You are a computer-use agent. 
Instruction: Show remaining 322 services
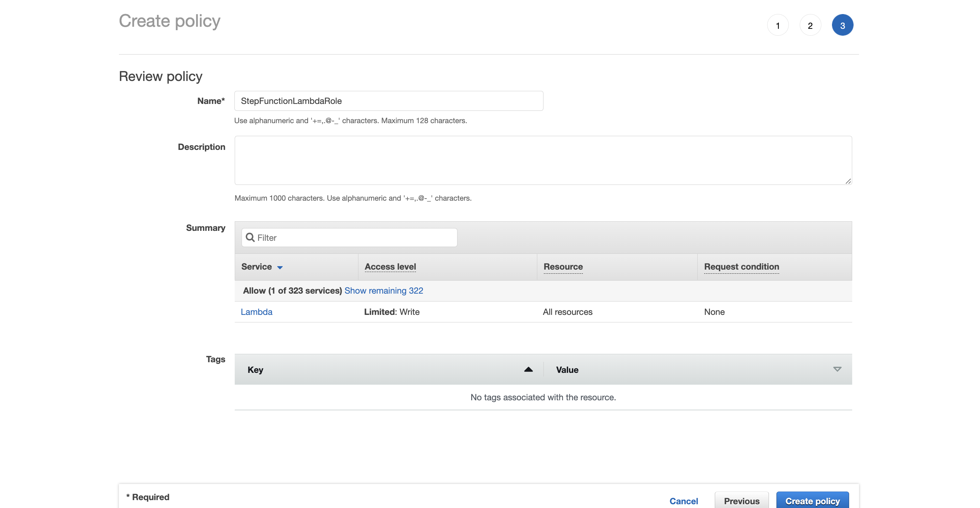click(384, 291)
